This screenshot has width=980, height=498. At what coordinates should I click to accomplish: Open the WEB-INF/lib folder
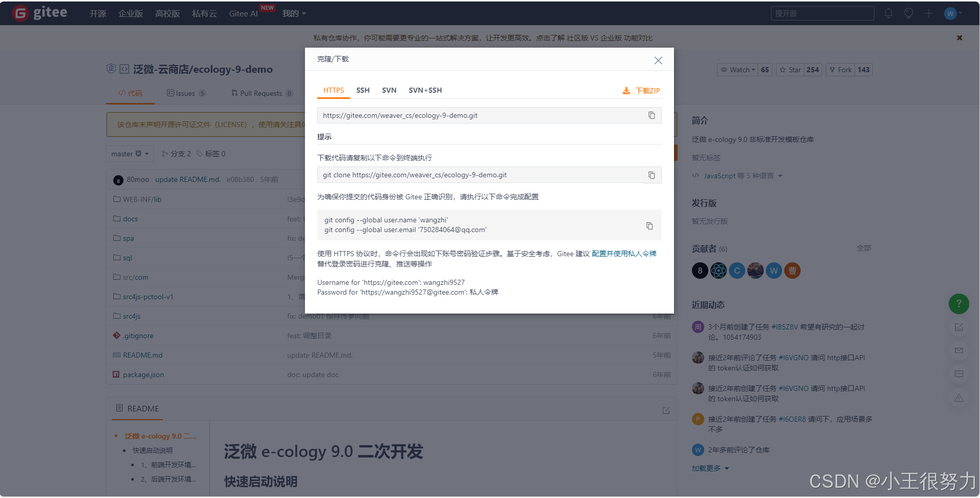(142, 199)
